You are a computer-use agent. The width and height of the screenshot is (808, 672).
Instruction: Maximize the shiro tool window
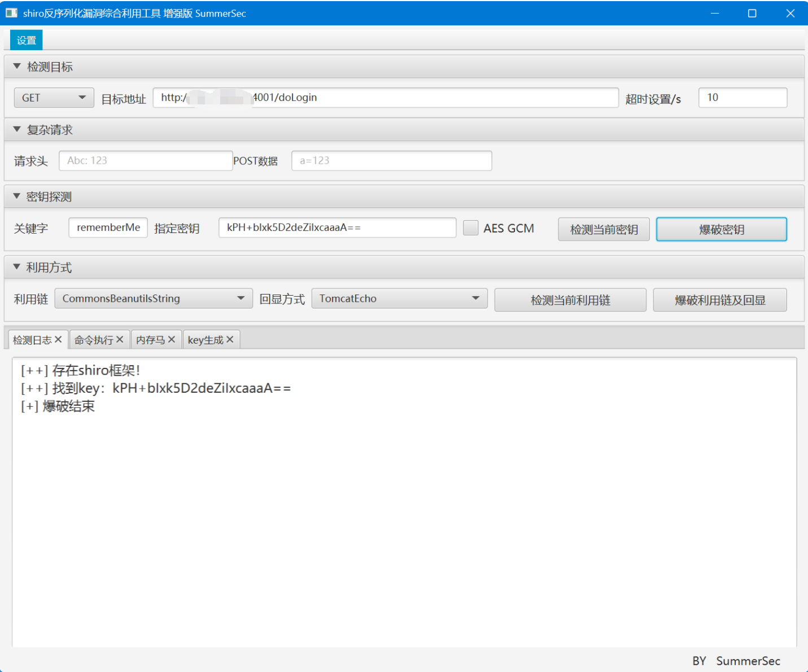tap(752, 13)
